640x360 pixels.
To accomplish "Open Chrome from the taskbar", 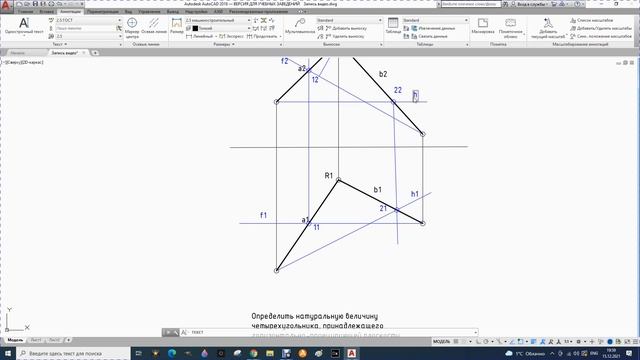I will [x=253, y=353].
